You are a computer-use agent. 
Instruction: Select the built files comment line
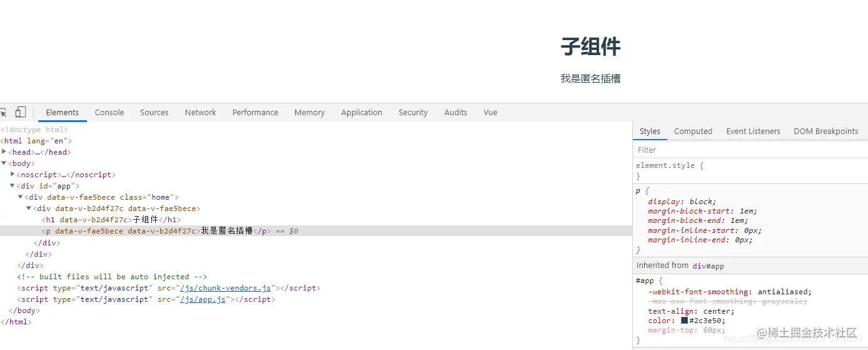coord(112,277)
